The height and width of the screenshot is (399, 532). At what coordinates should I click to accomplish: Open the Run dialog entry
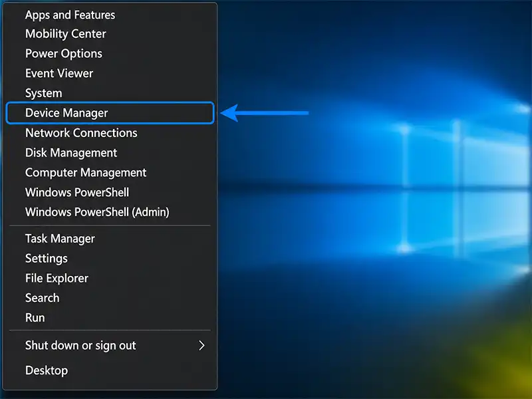click(110, 318)
